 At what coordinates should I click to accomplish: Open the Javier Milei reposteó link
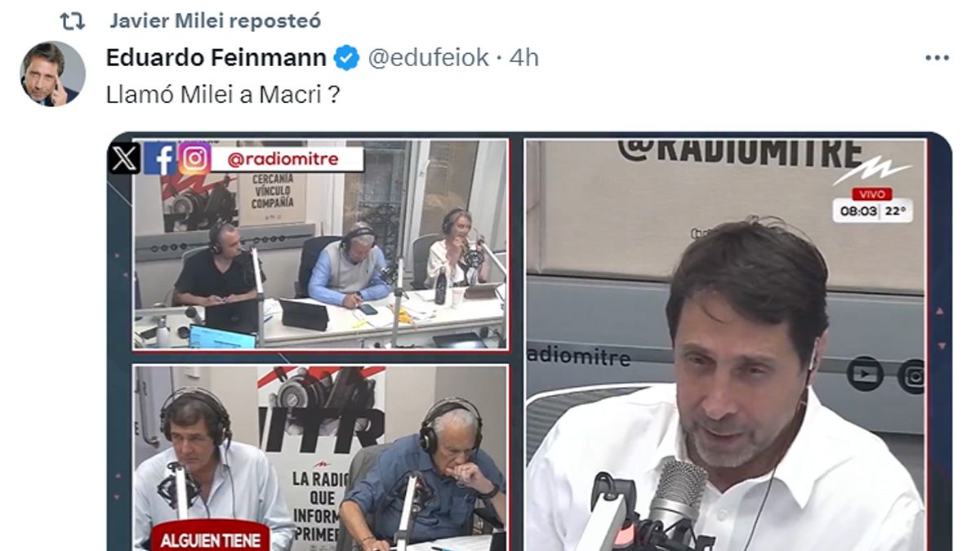coord(216,20)
